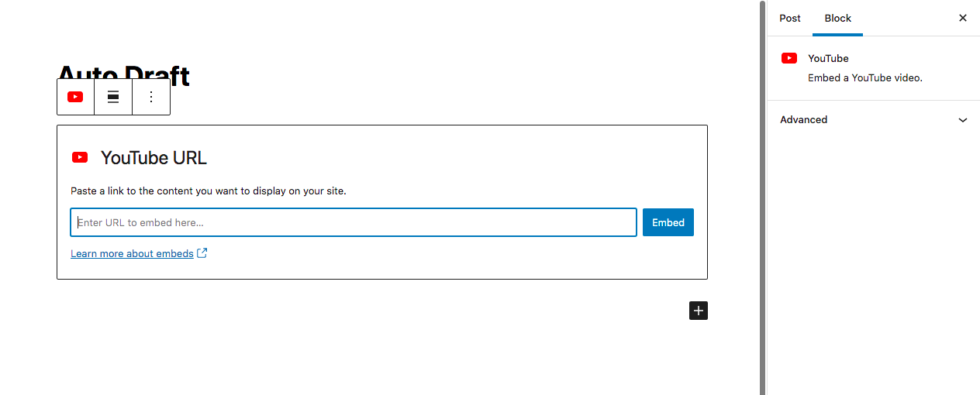The image size is (980, 395).
Task: Expand the Advanced panel
Action: (804, 120)
